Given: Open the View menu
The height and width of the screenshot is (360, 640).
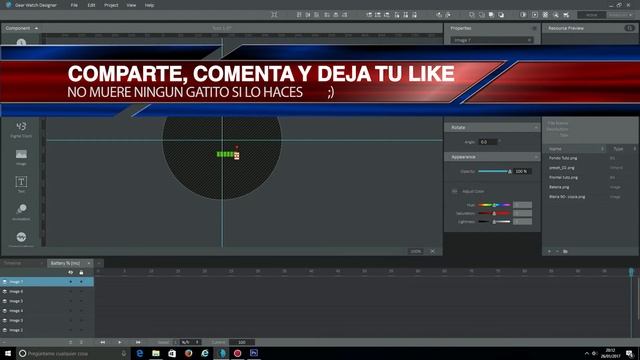Looking at the screenshot, I should (x=131, y=5).
